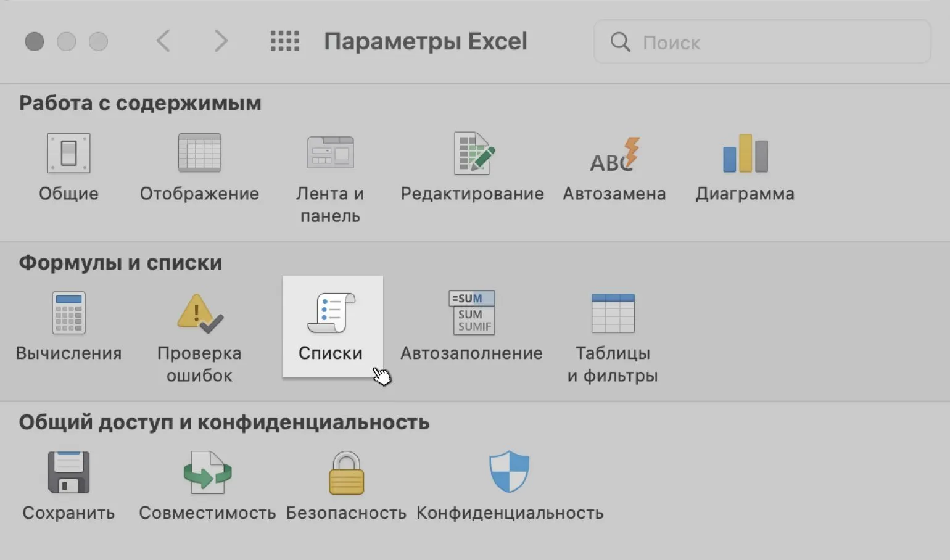Open Автозамена (AutoCorrect) settings
The width and height of the screenshot is (950, 560).
click(614, 154)
